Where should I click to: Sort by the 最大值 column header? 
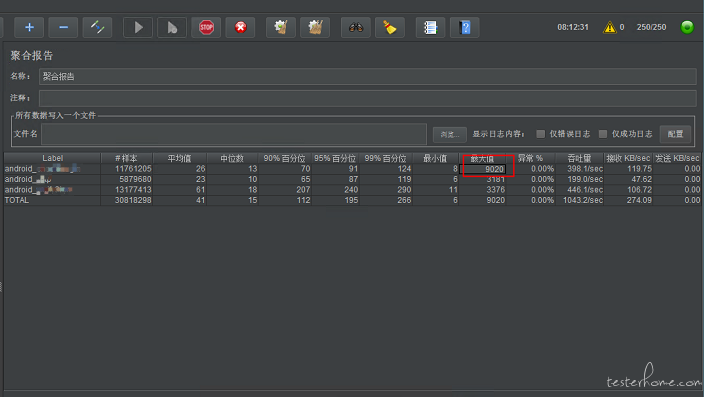coord(483,159)
